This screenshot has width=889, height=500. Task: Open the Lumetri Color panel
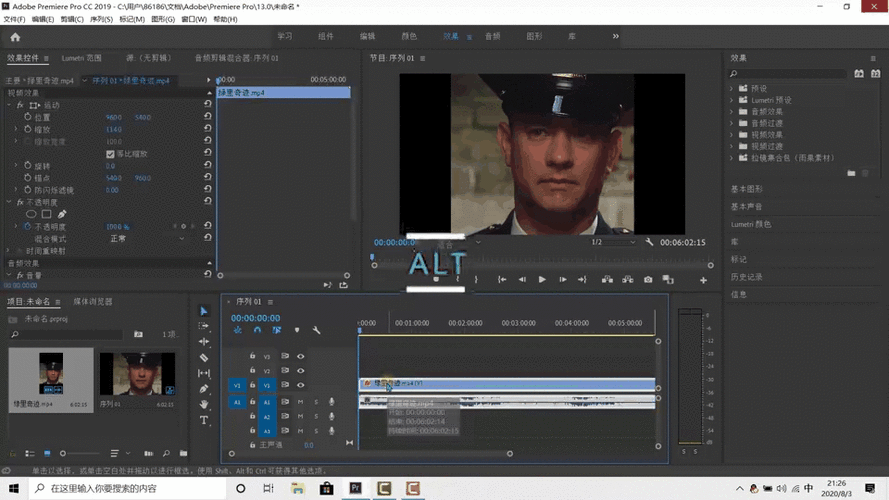pyautogui.click(x=751, y=224)
